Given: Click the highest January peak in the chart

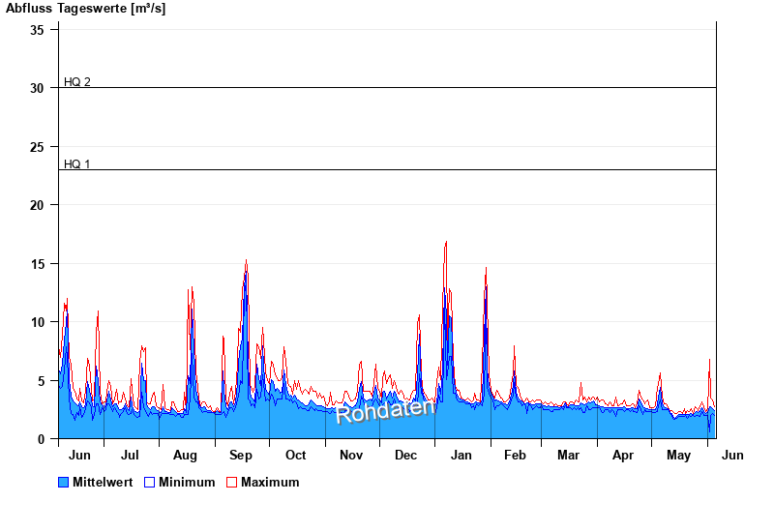Looking at the screenshot, I should click(x=446, y=243).
